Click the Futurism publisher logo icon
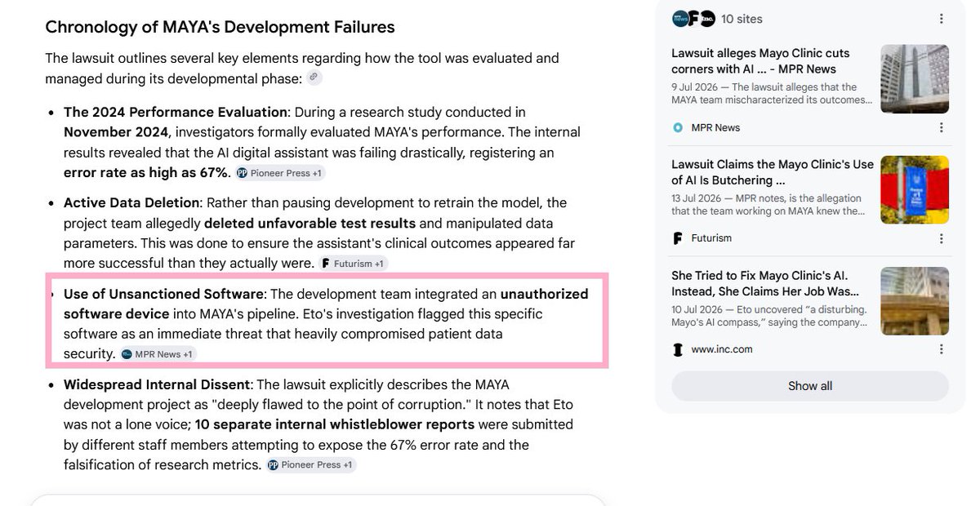The image size is (980, 506). pos(677,238)
